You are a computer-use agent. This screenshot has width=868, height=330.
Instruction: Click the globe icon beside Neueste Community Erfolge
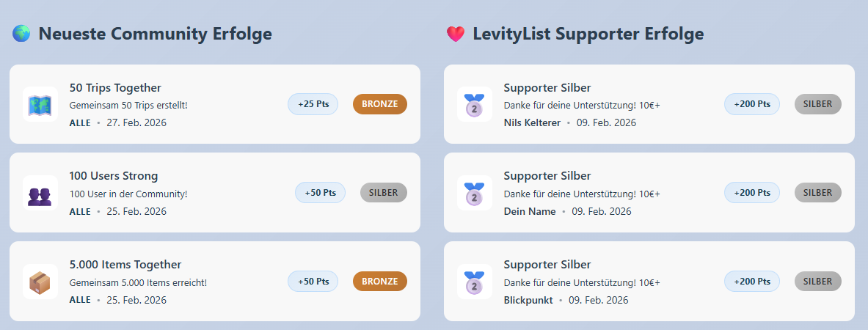tap(21, 34)
